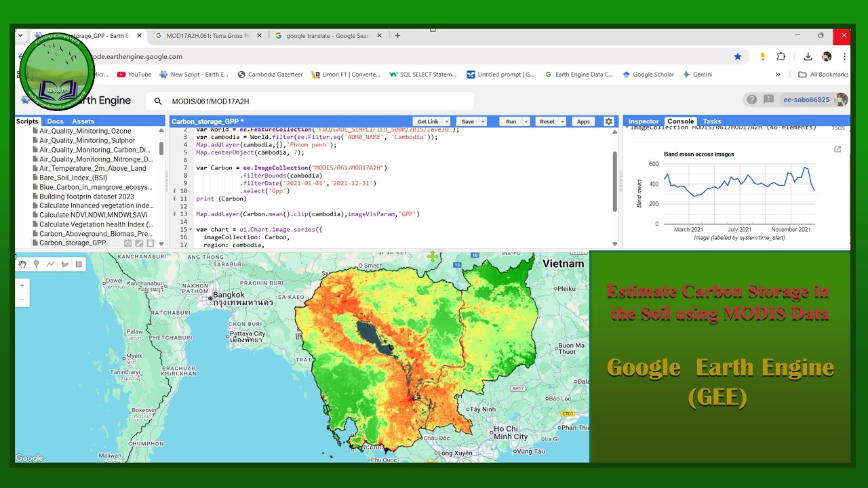Click the MODIS/061/MOD17A2H search field
868x488 pixels.
(x=310, y=101)
